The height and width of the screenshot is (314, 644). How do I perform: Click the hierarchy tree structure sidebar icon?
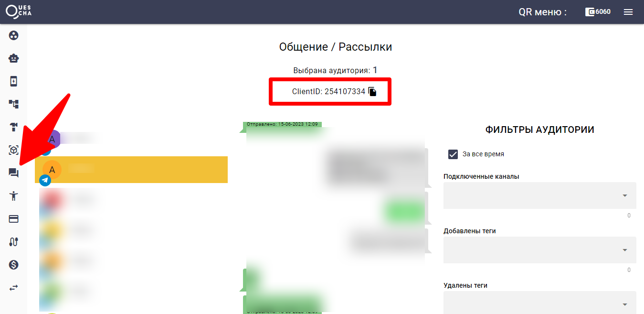13,104
